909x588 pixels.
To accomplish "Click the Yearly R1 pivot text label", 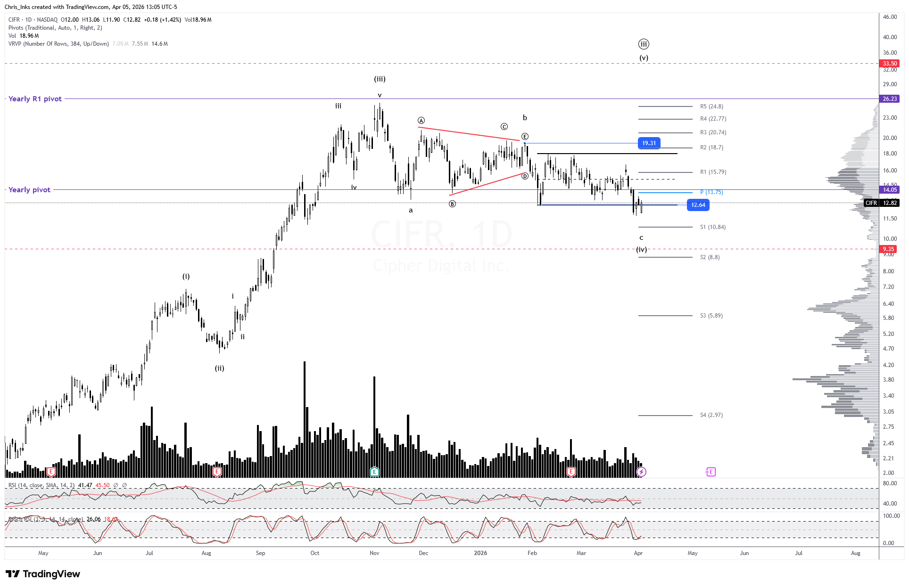I will click(35, 99).
